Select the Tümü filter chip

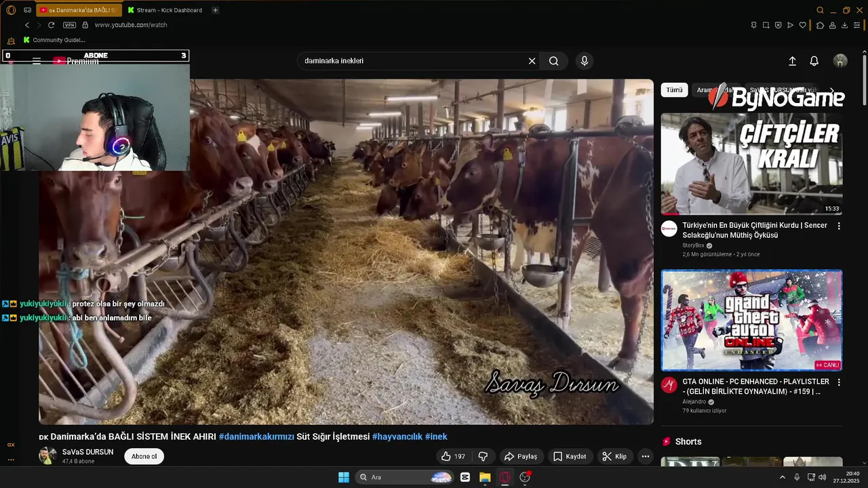[674, 90]
